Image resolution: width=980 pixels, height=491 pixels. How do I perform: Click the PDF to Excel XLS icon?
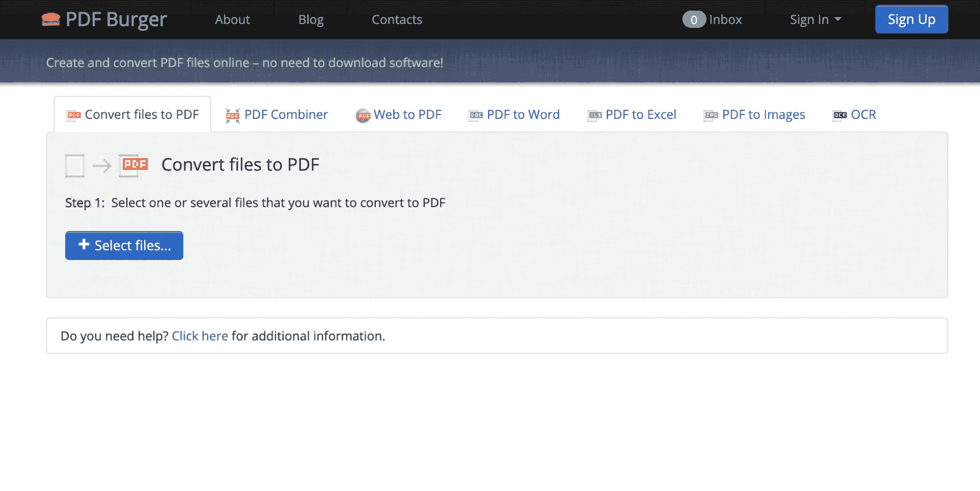(595, 116)
